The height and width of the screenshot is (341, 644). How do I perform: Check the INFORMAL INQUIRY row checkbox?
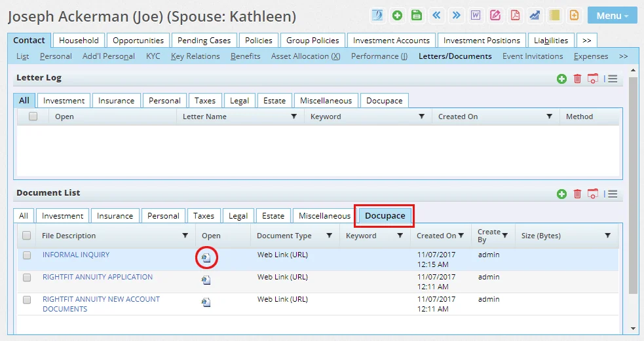point(27,255)
